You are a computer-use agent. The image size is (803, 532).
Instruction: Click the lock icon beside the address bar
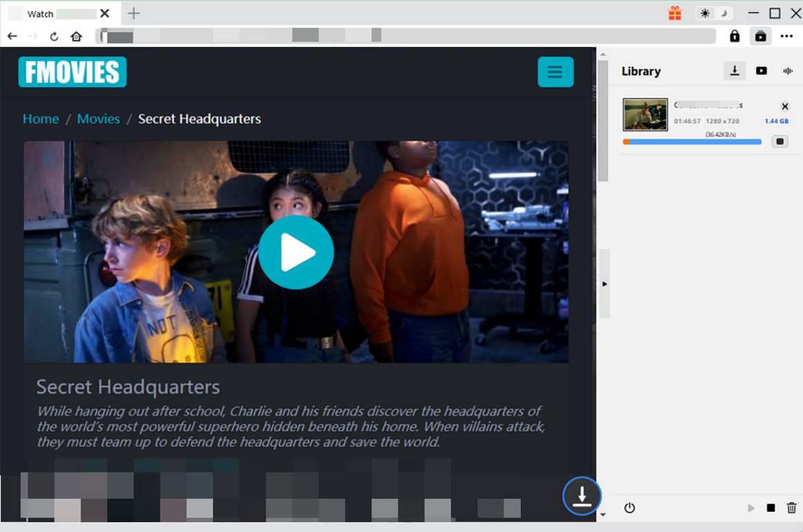coord(735,36)
